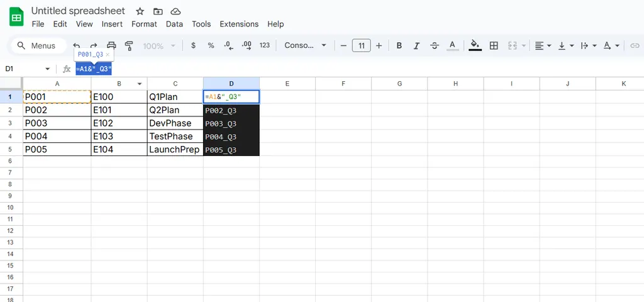Select cell C3 containing DevPhase

click(x=175, y=123)
